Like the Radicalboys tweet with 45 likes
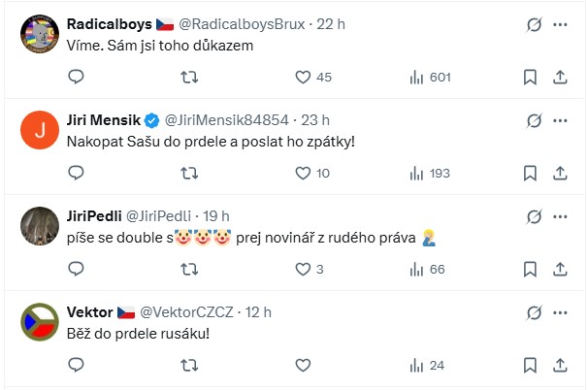This screenshot has width=588, height=390. [x=302, y=77]
